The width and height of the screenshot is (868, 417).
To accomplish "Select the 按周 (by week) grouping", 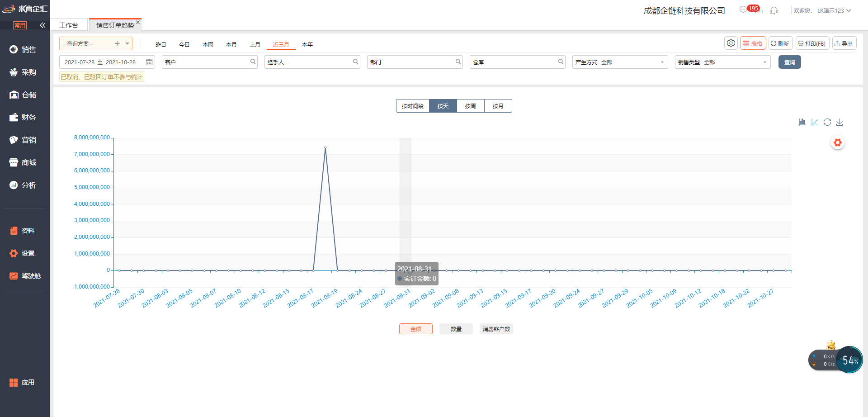I will tap(470, 106).
